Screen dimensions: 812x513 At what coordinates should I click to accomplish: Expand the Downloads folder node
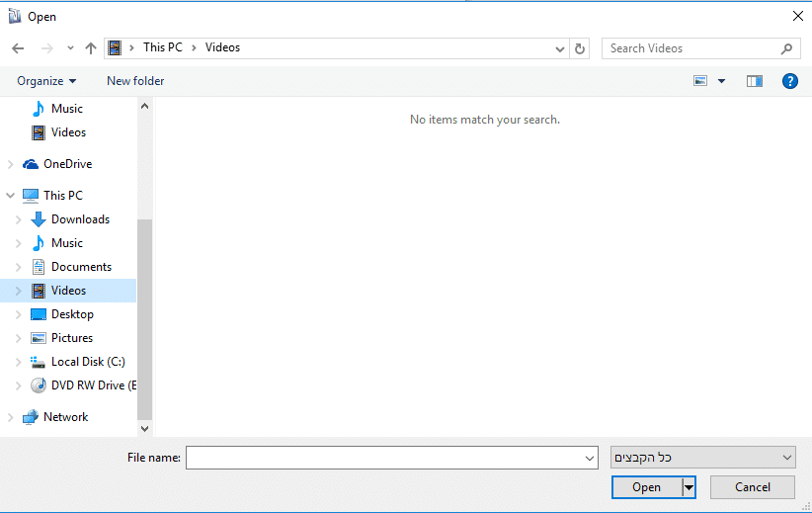(18, 219)
